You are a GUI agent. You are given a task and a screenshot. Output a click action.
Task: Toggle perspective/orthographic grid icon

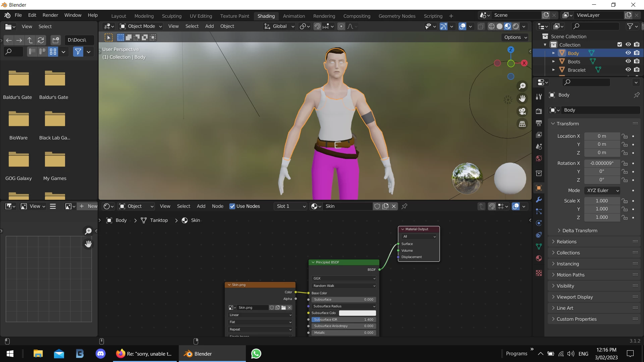tap(522, 124)
